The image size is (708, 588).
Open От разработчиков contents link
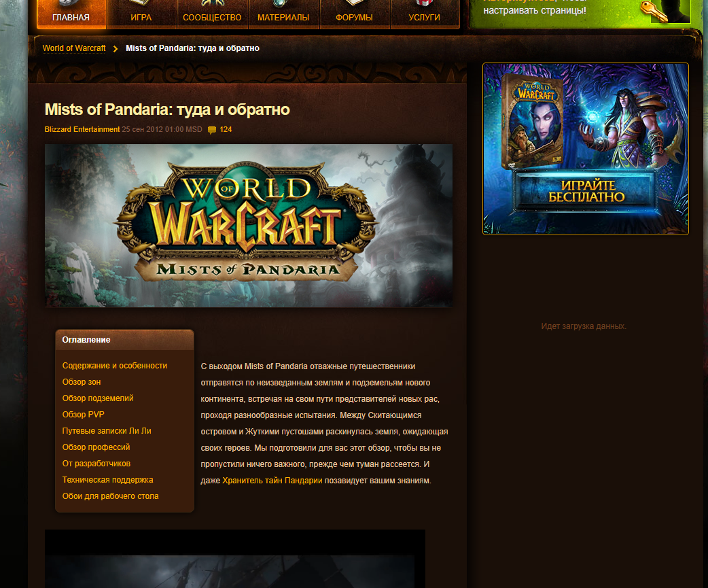96,464
